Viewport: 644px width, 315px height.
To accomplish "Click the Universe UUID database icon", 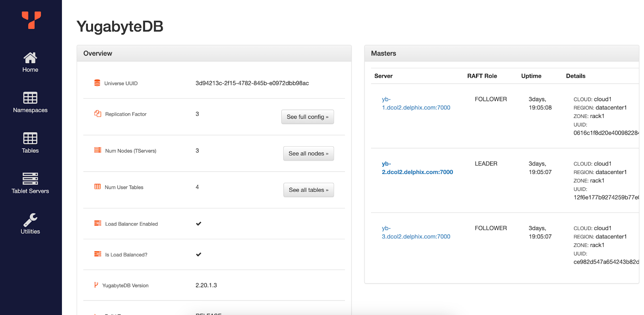I will coord(97,83).
